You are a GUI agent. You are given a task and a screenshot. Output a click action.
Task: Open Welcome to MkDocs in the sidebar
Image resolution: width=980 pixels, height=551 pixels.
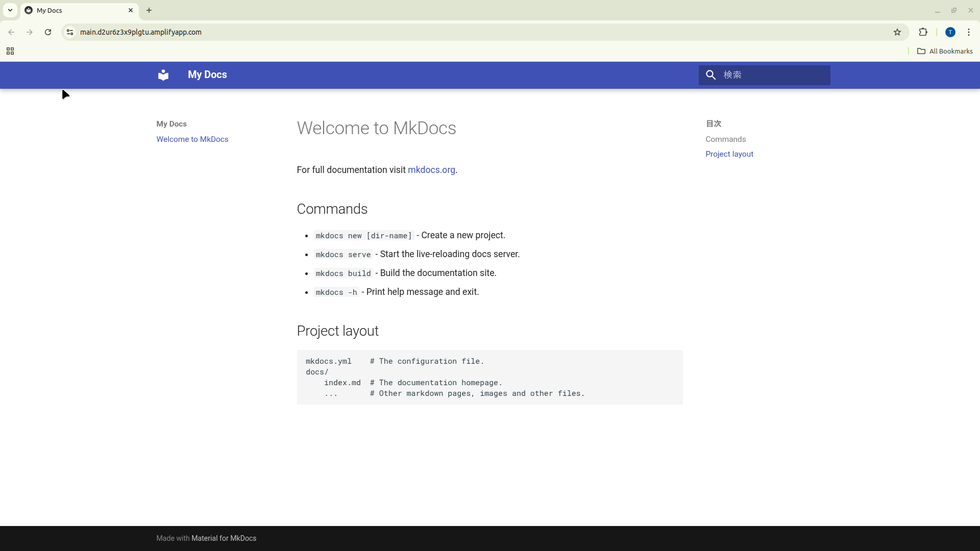(x=192, y=139)
